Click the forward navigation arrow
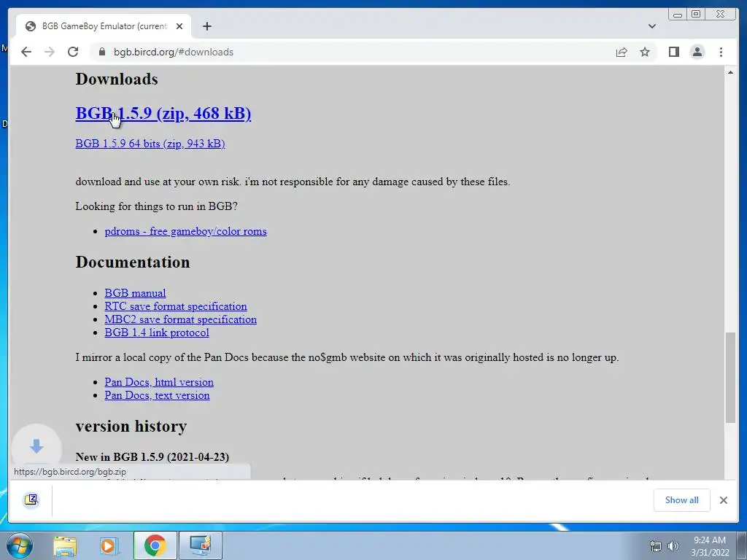This screenshot has height=560, width=747. [x=50, y=52]
